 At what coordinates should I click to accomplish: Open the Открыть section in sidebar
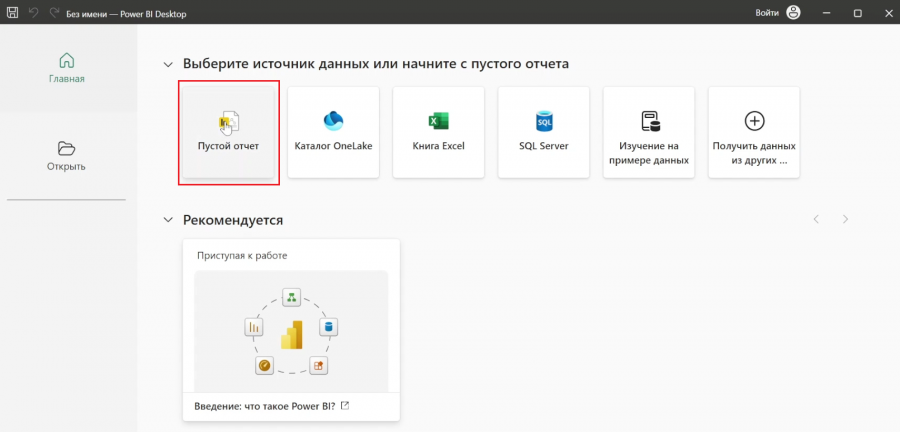67,156
